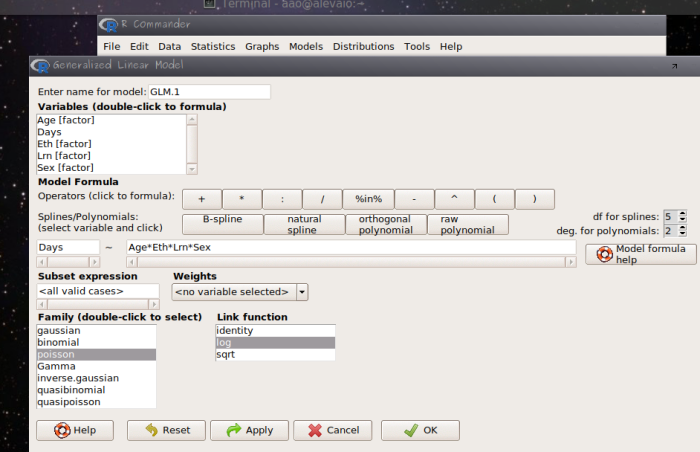The image size is (700, 452).
Task: Open the Weights variable dropdown
Action: pyautogui.click(x=302, y=292)
